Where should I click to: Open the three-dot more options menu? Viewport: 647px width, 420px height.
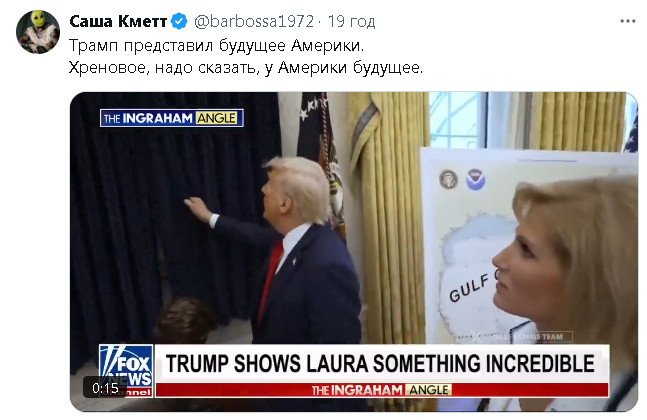[x=628, y=21]
